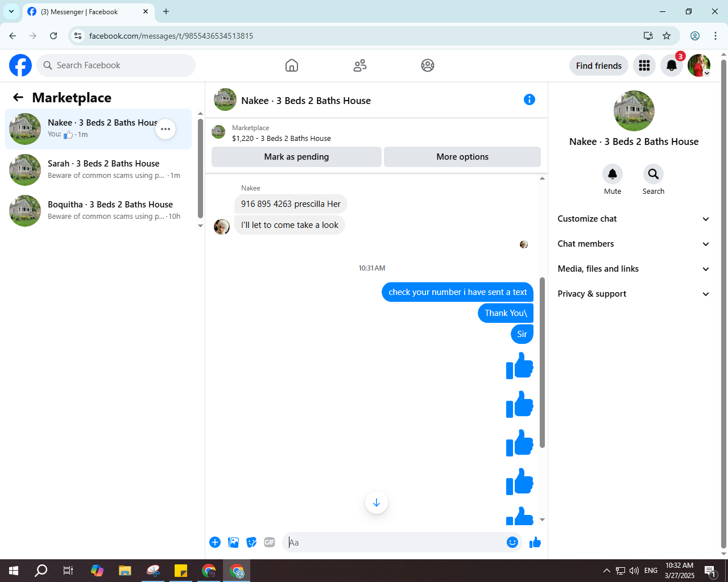Open the Sarah 3 Beds 2 Baths conversation
Image resolution: width=728 pixels, height=582 pixels.
point(98,170)
